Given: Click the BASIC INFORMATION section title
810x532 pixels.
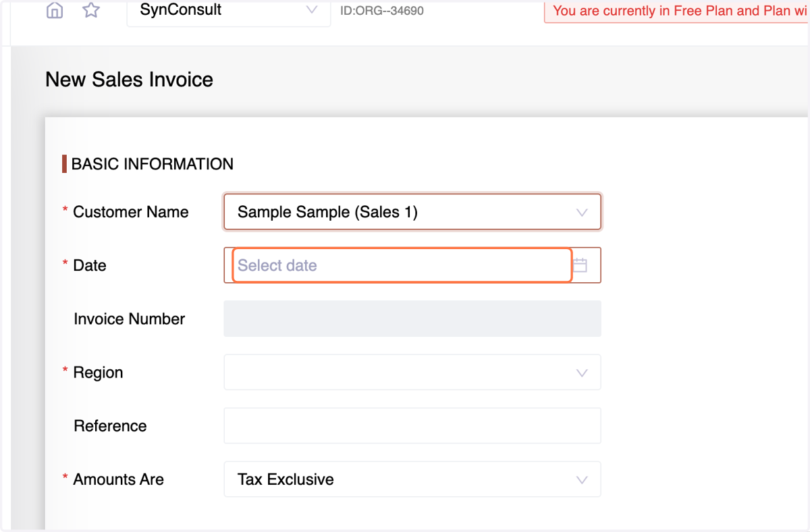Looking at the screenshot, I should point(153,164).
